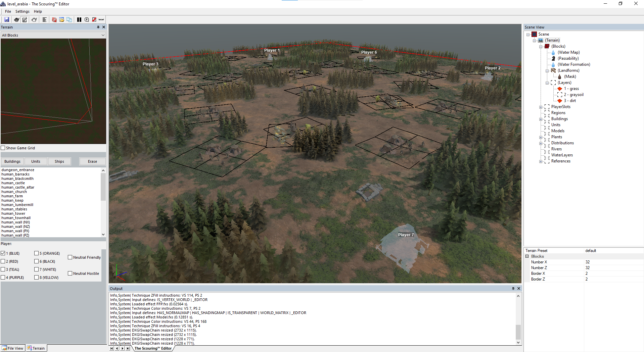Pin the Output panel
This screenshot has width=644, height=352.
(513, 289)
